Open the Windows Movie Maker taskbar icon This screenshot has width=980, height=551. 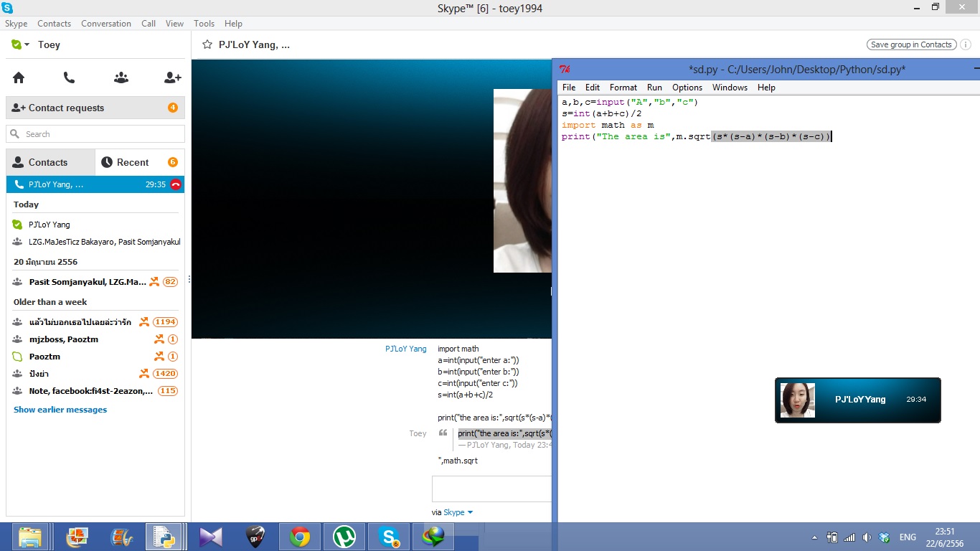point(121,537)
